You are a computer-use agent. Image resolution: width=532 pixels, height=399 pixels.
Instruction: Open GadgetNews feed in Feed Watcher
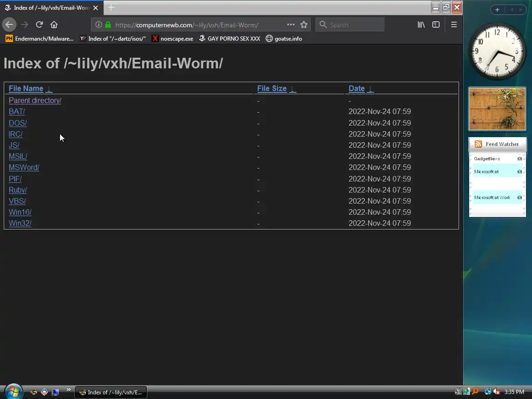(x=497, y=158)
